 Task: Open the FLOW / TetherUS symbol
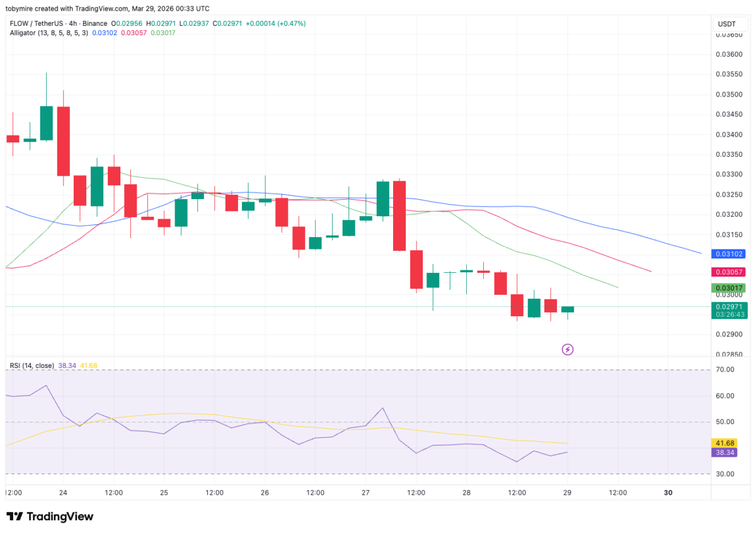(38, 21)
